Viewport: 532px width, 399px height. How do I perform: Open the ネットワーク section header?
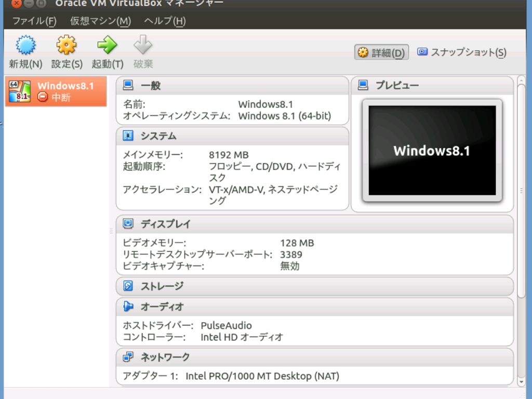point(314,357)
